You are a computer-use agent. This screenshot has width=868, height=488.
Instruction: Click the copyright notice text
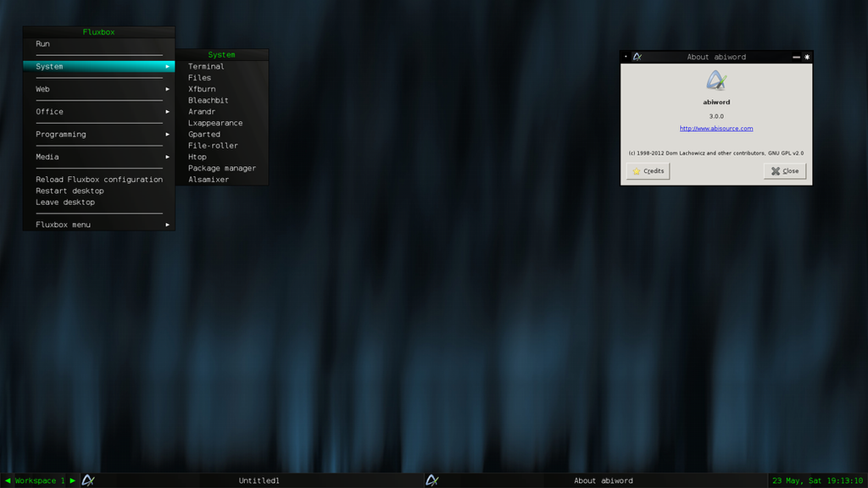tap(715, 153)
